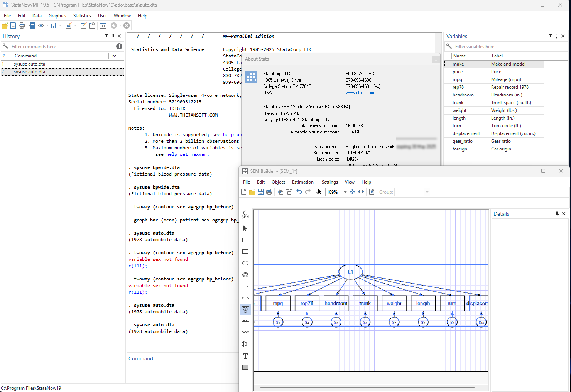Open www.stata.com link in About Stata
This screenshot has height=392, width=571.
tap(360, 93)
